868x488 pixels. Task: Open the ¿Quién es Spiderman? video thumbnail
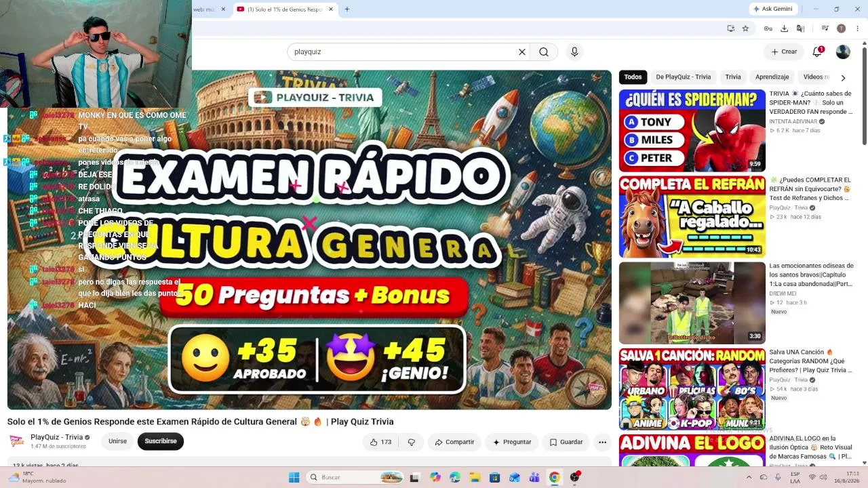pyautogui.click(x=692, y=130)
